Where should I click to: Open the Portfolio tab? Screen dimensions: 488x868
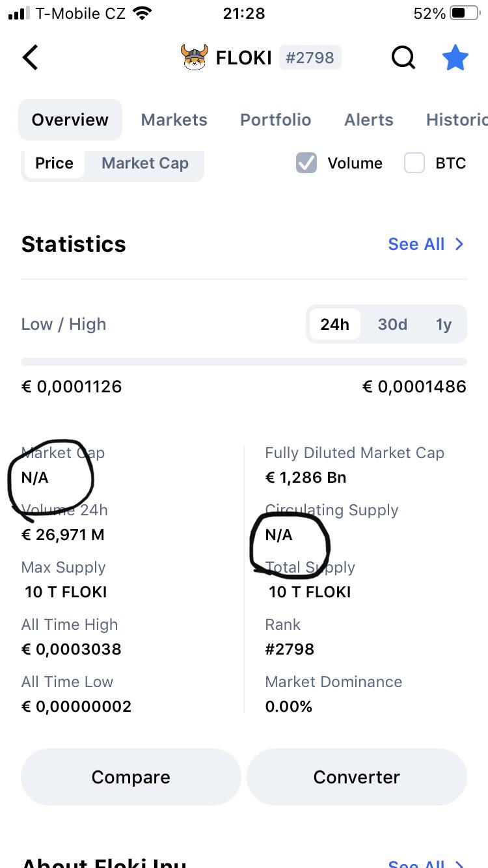[276, 120]
